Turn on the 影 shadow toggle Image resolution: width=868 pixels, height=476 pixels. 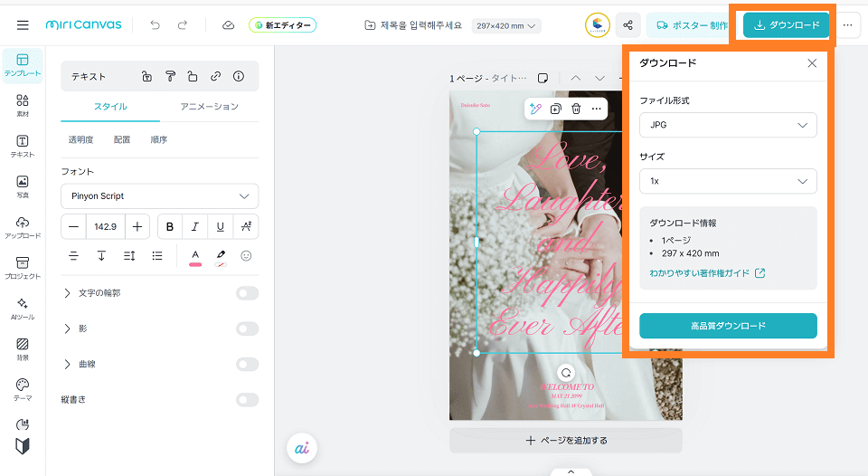(247, 328)
